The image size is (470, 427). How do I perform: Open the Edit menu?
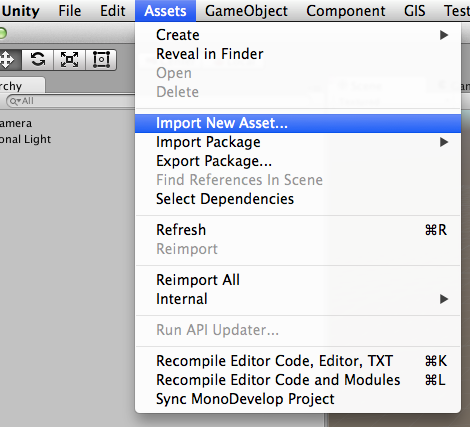click(x=113, y=11)
